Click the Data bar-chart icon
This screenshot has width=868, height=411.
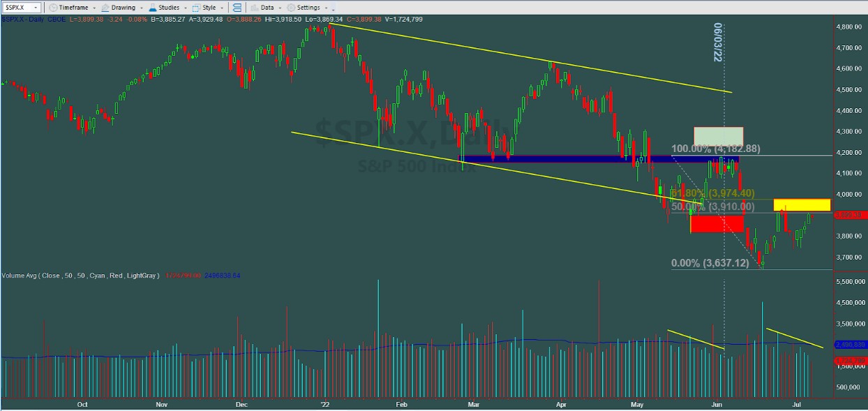[255, 8]
